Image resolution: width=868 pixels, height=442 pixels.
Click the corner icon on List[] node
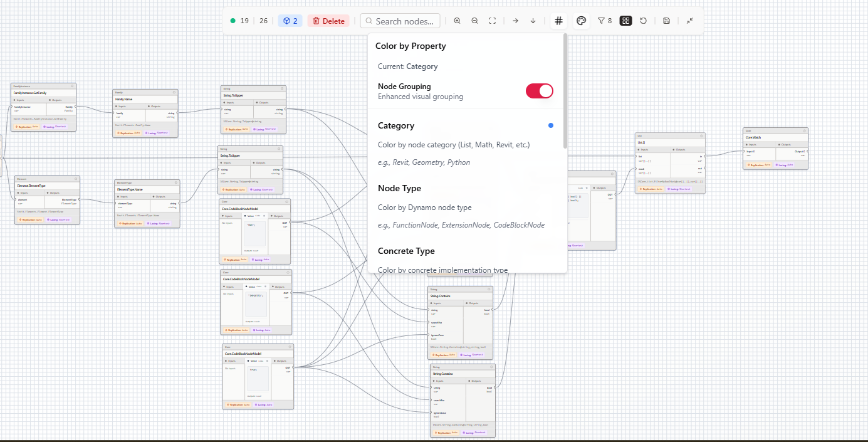click(x=701, y=135)
